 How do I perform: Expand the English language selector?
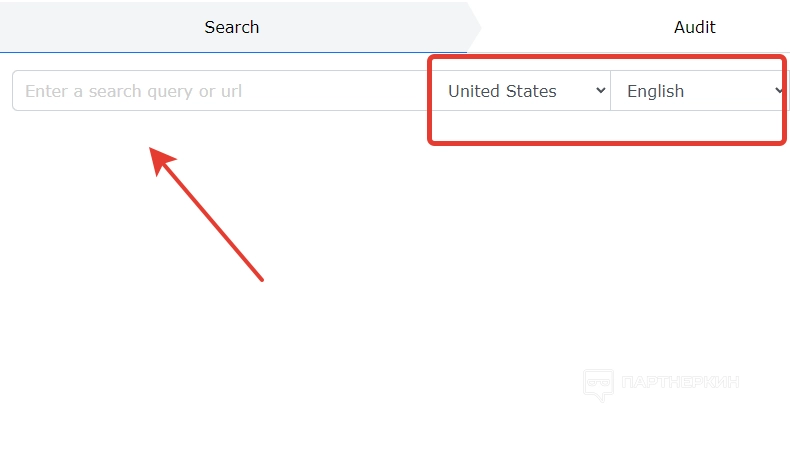click(698, 91)
